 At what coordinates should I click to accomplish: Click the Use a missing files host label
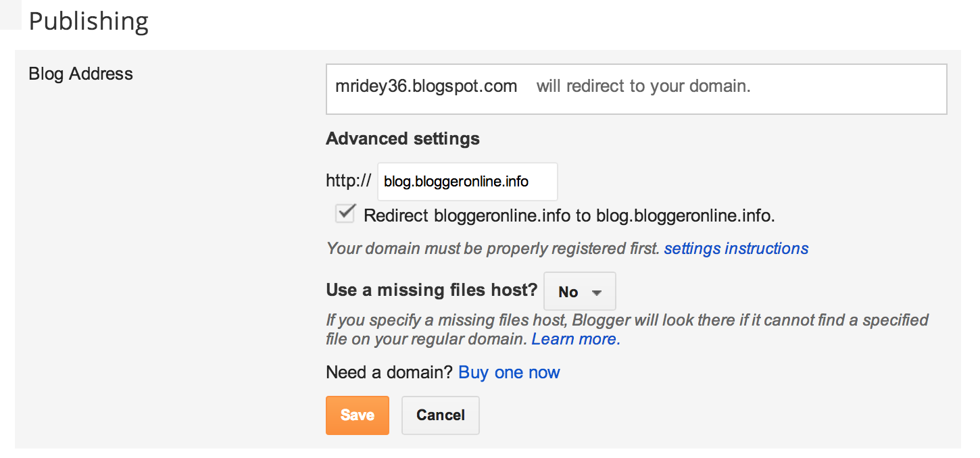point(431,290)
